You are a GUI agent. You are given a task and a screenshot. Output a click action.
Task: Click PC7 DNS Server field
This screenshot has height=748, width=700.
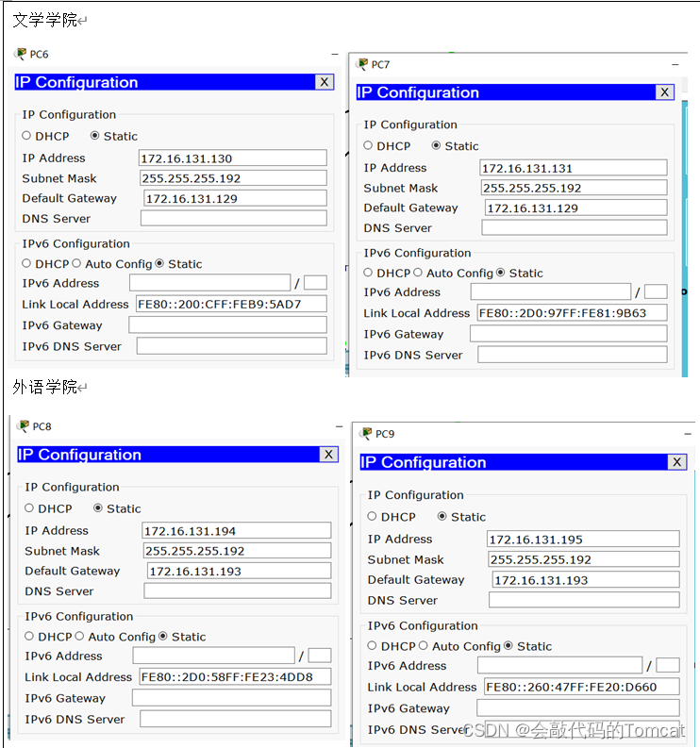click(x=575, y=227)
